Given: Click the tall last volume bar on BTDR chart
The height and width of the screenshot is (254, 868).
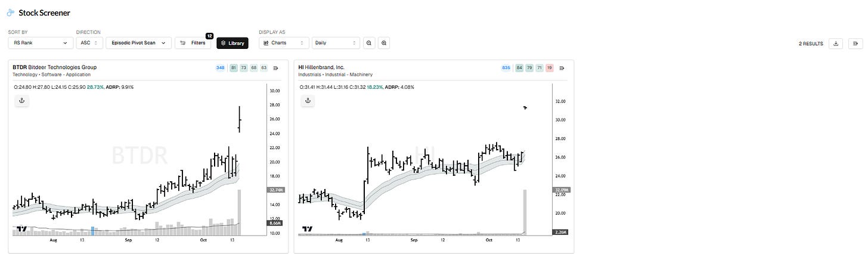Looking at the screenshot, I should tap(239, 212).
